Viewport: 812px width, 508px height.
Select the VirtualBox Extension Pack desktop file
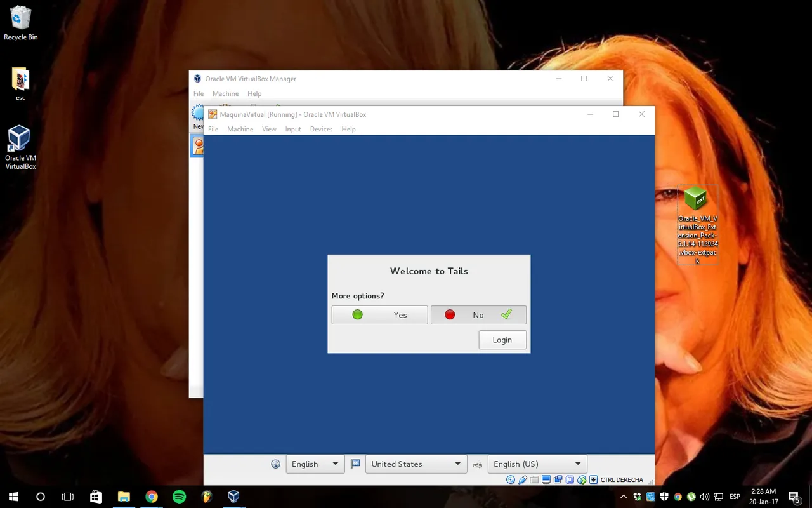[698, 225]
